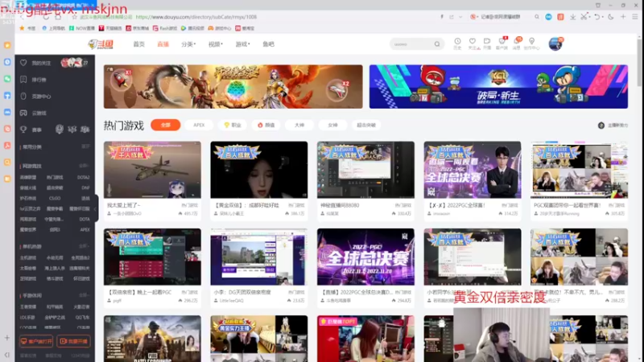Click the 主播新势力 link at right
The height and width of the screenshot is (362, 644).
click(613, 125)
